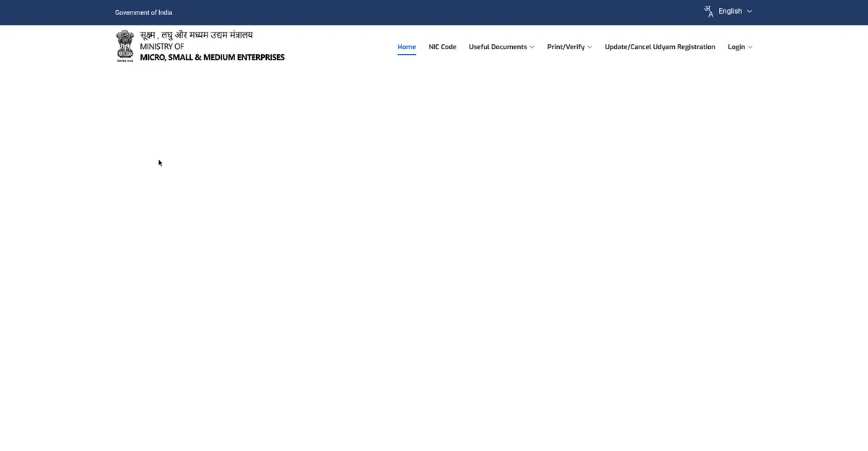Open the Login dropdown menu
The image size is (868, 451).
tap(740, 47)
